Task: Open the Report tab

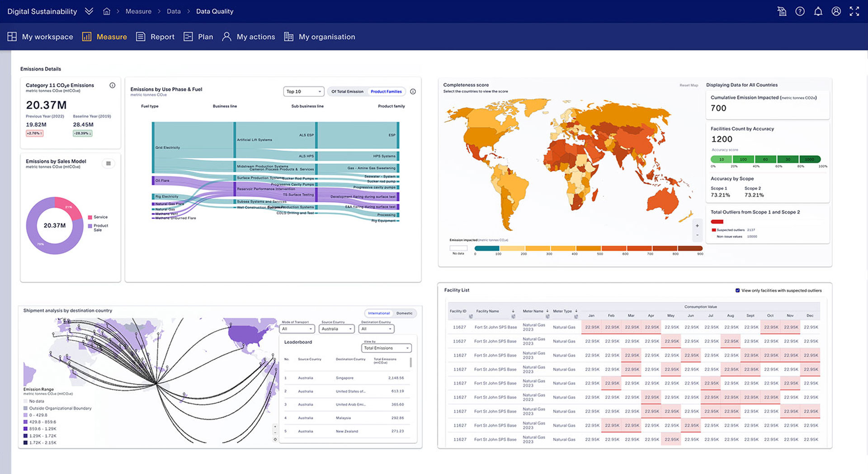Action: click(x=155, y=37)
